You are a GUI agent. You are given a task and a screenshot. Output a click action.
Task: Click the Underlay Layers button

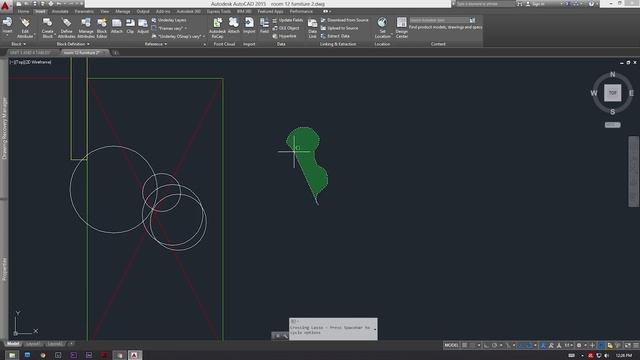click(169, 20)
